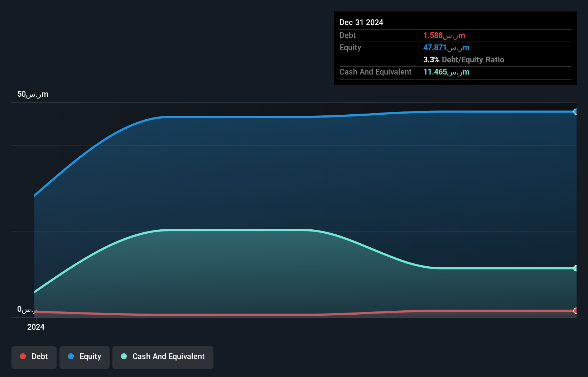Click the Debt value 1.588 in tooltip

tap(444, 35)
